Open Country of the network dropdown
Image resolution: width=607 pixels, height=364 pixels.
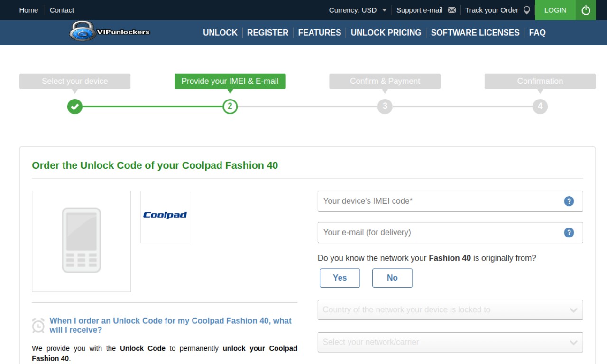click(451, 310)
